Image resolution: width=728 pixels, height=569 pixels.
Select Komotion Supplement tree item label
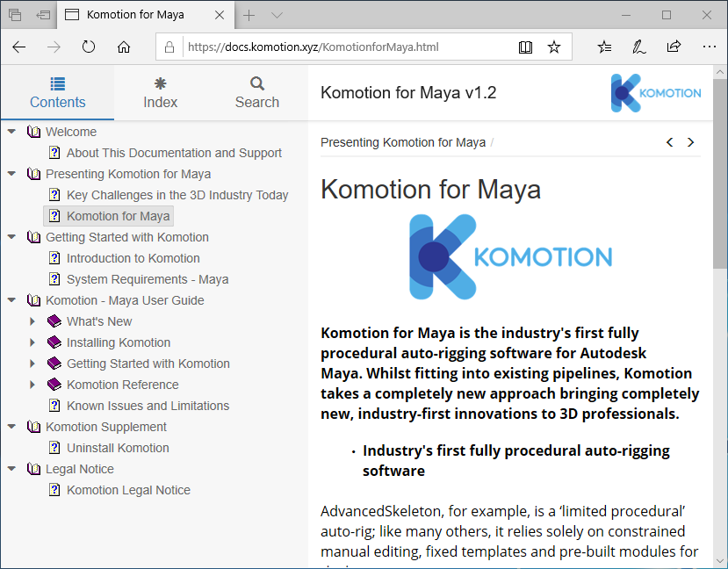(106, 427)
